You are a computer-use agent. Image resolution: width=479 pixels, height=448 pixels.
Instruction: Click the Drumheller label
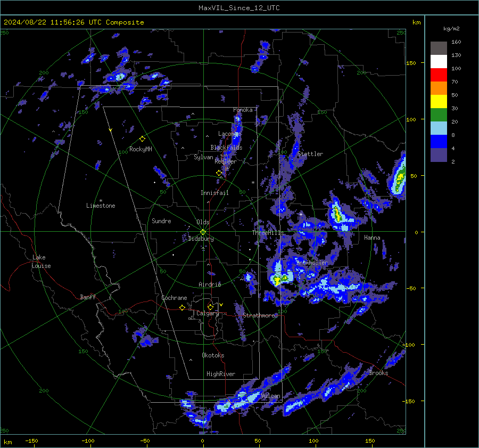(x=312, y=263)
